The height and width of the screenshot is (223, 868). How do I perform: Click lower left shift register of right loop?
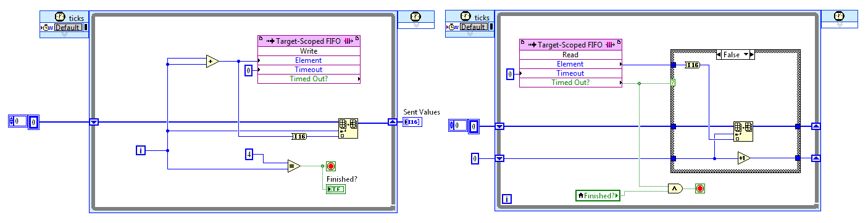point(499,158)
